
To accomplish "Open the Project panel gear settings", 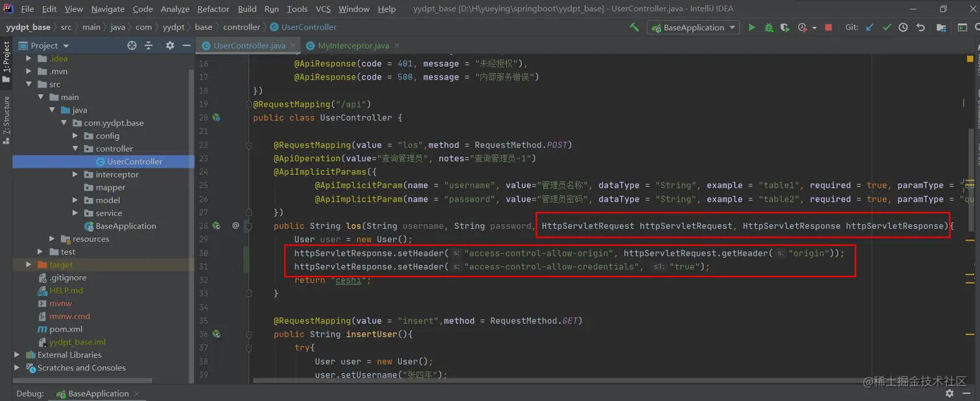I will pos(170,45).
